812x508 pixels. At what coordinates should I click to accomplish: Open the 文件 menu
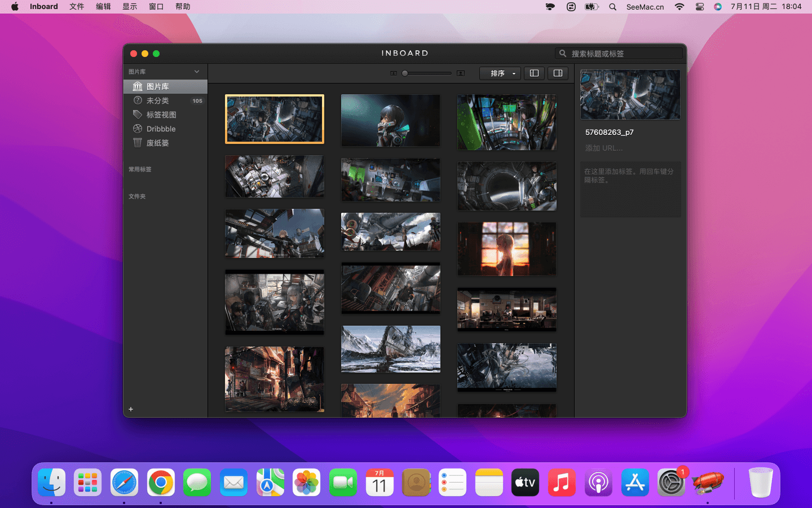tap(77, 7)
